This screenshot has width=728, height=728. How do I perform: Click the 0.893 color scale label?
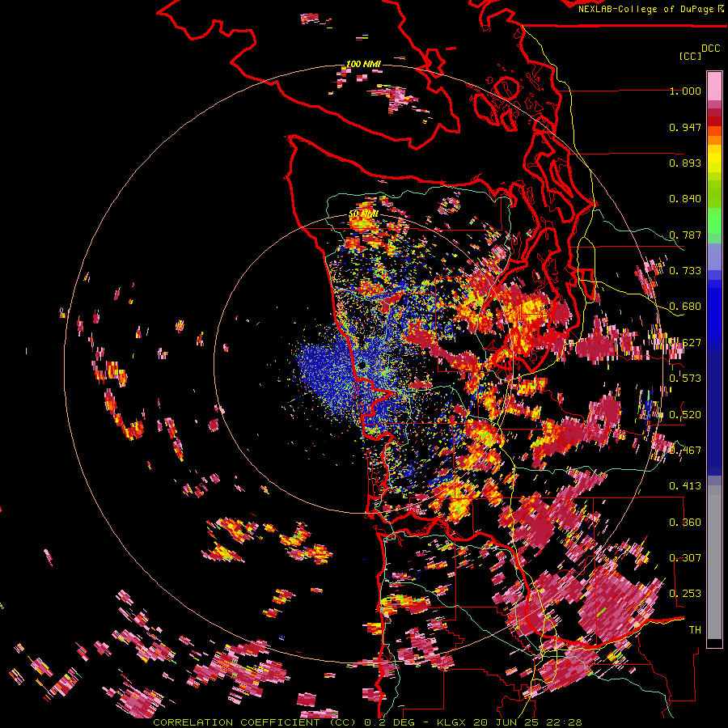(x=685, y=163)
